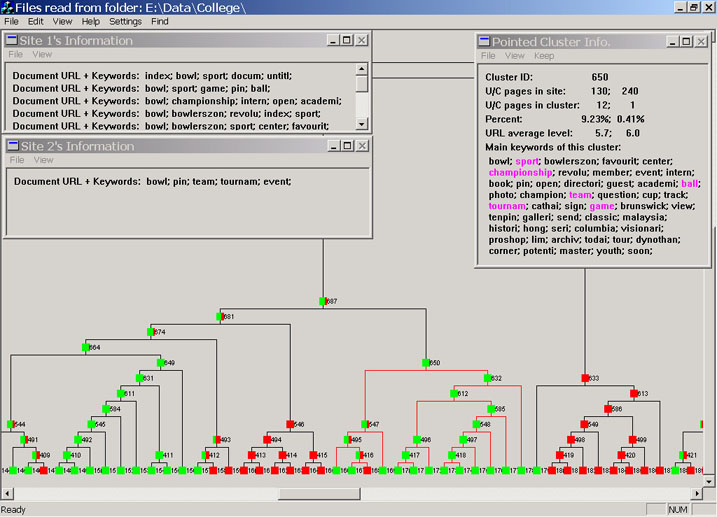Click the down arrow of main vertical scrollbar
717x517 pixels.
[708, 481]
